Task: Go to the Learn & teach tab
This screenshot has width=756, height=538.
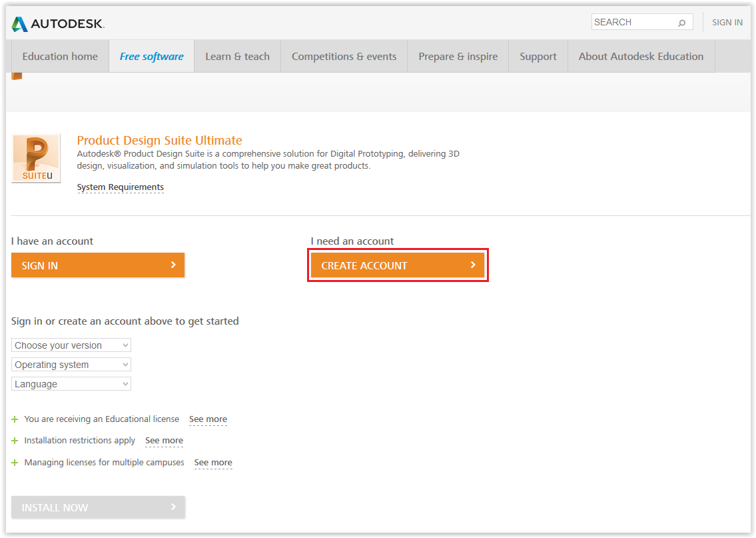Action: (237, 57)
